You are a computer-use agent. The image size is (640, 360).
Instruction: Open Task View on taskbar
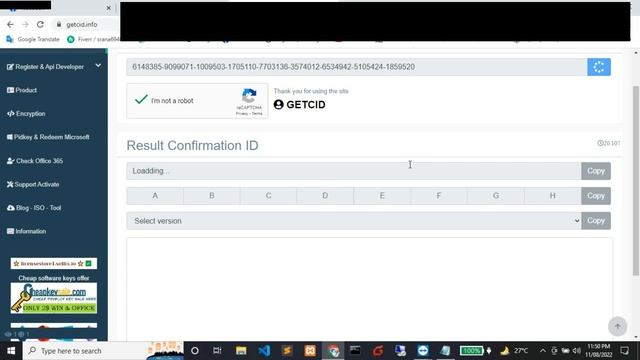coord(217,351)
